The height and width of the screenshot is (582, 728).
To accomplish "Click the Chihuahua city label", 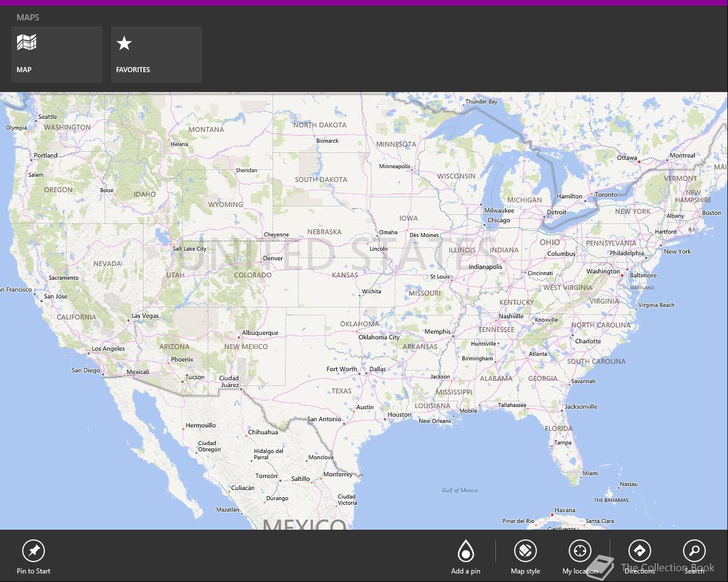I will tap(263, 432).
